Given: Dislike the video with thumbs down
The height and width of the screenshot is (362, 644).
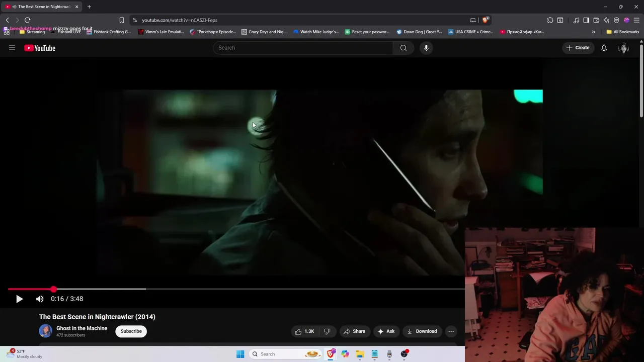Looking at the screenshot, I should point(327,331).
